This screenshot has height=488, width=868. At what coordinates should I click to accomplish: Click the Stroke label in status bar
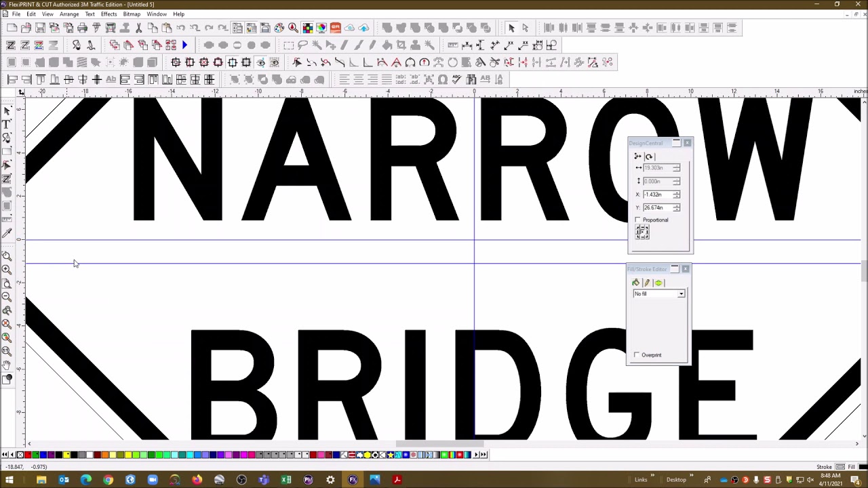click(824, 467)
